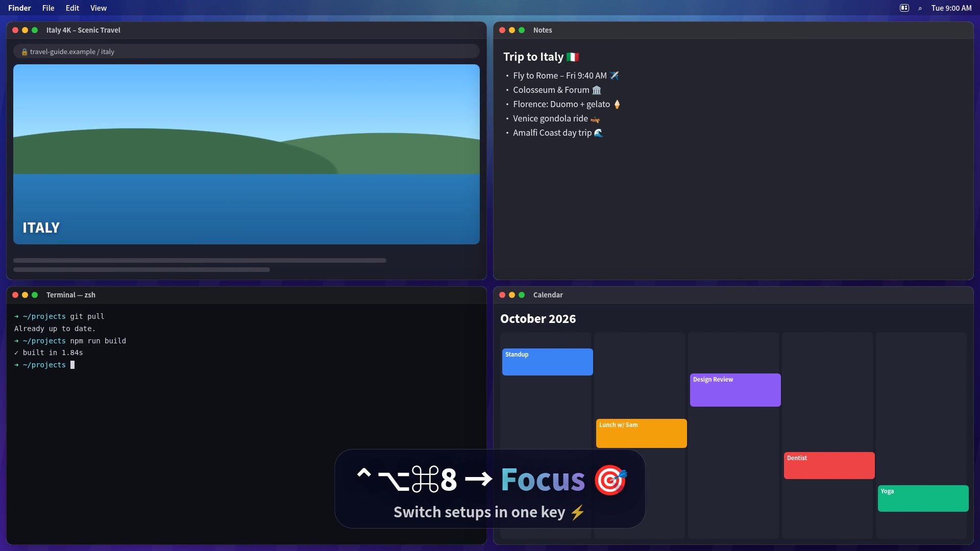The width and height of the screenshot is (980, 551).
Task: Open the Dentist calendar event
Action: click(829, 465)
